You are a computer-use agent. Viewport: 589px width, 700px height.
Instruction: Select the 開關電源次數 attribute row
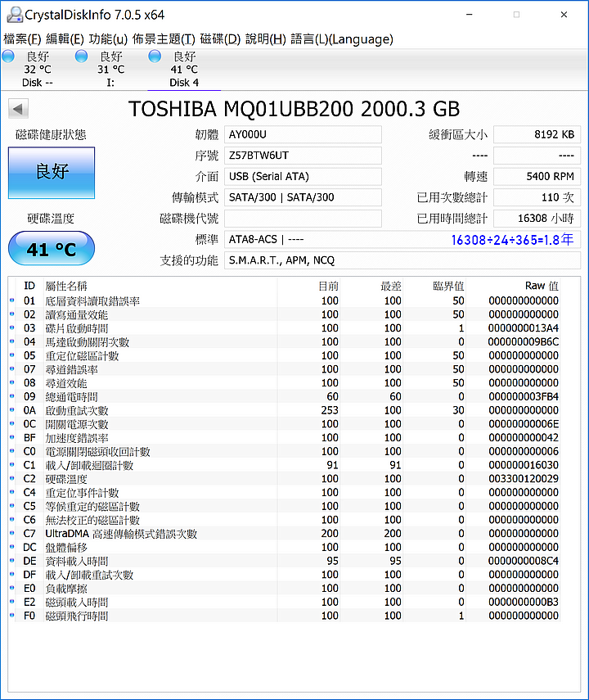tap(284, 423)
